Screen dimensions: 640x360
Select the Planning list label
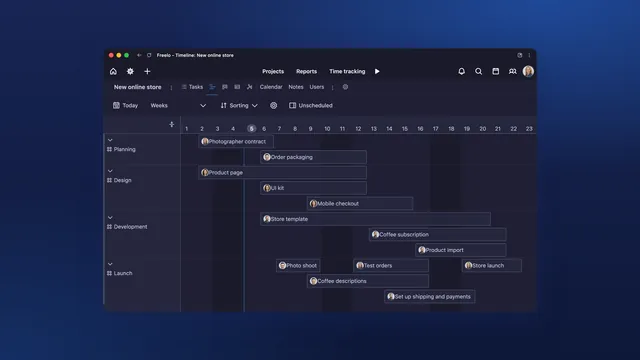click(124, 149)
